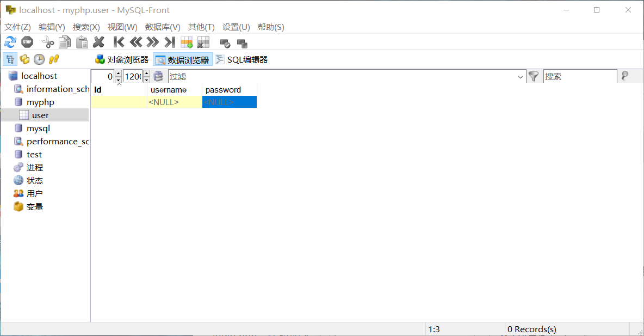Decrease the row limit with down arrow
Viewport: 644px width, 336px height.
[147, 80]
